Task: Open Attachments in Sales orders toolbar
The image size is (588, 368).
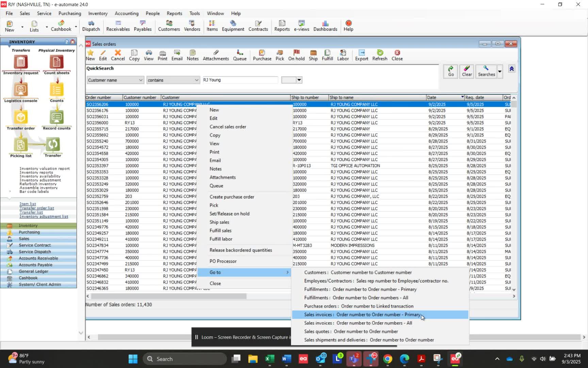Action: click(x=216, y=55)
